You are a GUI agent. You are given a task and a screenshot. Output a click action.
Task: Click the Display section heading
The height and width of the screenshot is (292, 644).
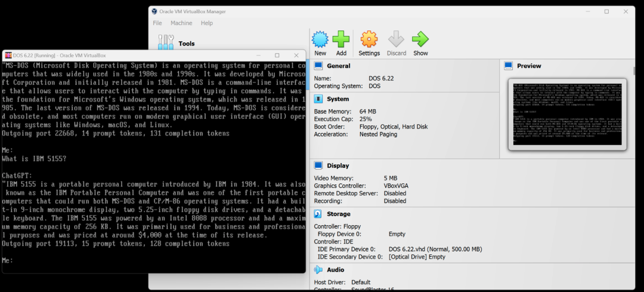[x=338, y=166]
